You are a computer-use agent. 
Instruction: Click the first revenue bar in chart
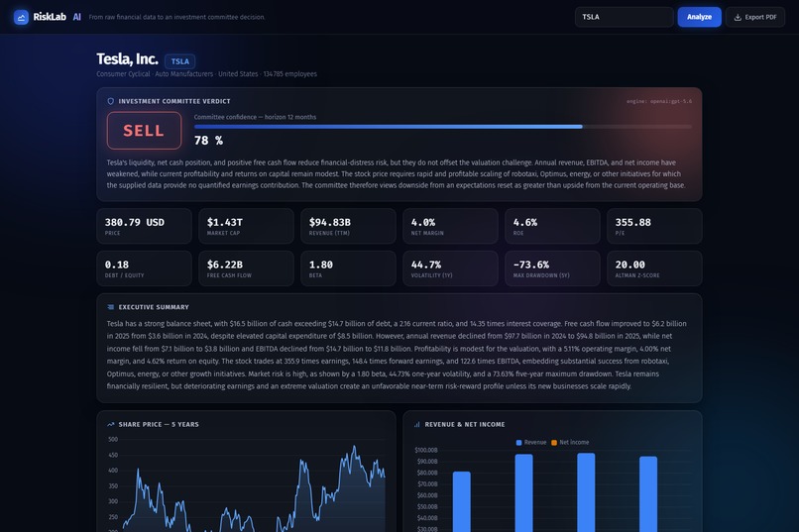(x=462, y=501)
